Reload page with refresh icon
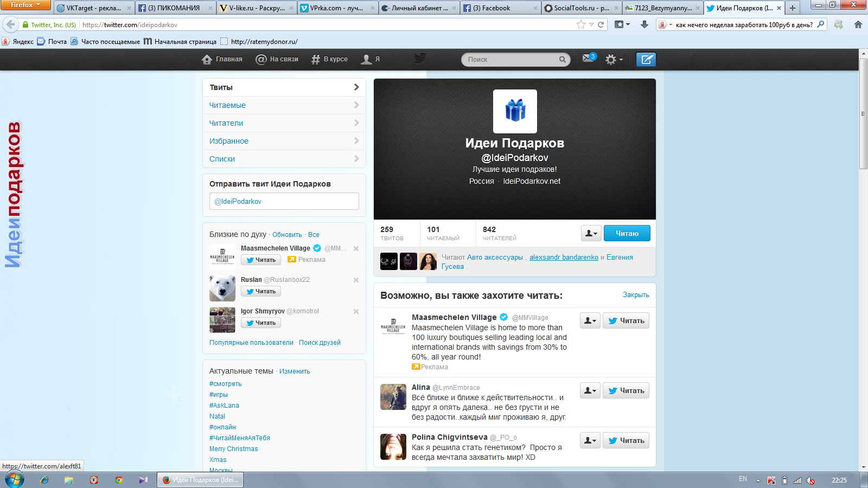The height and width of the screenshot is (488, 868). pyautogui.click(x=601, y=24)
